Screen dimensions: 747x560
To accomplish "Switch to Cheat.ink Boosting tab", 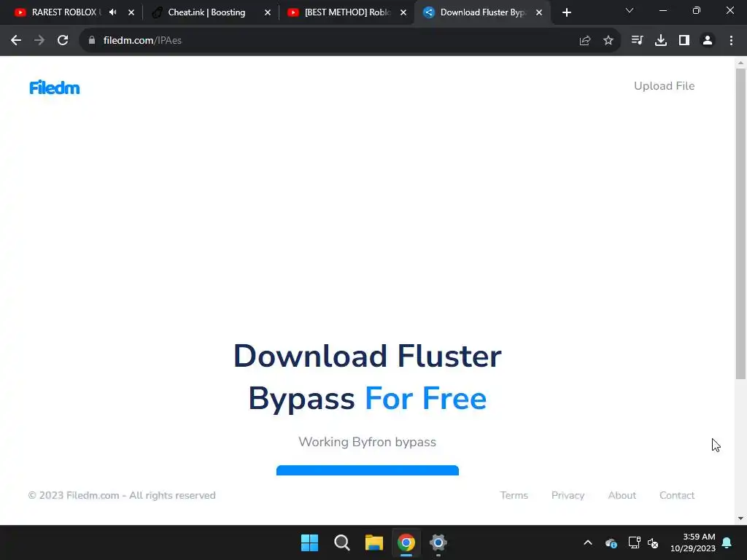I will point(206,12).
